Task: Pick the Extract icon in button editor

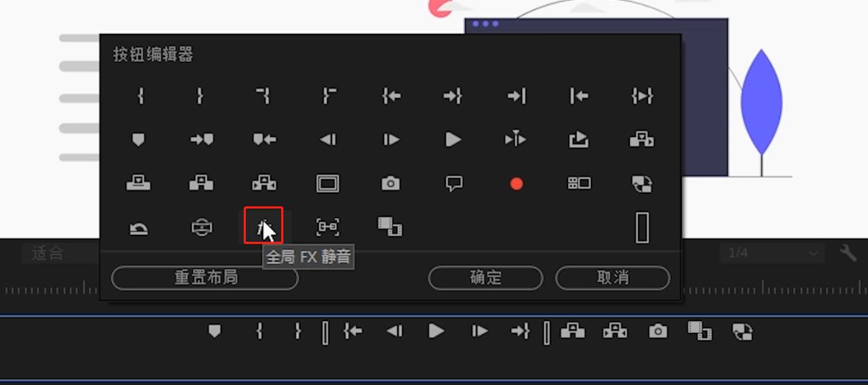Action: 264,183
